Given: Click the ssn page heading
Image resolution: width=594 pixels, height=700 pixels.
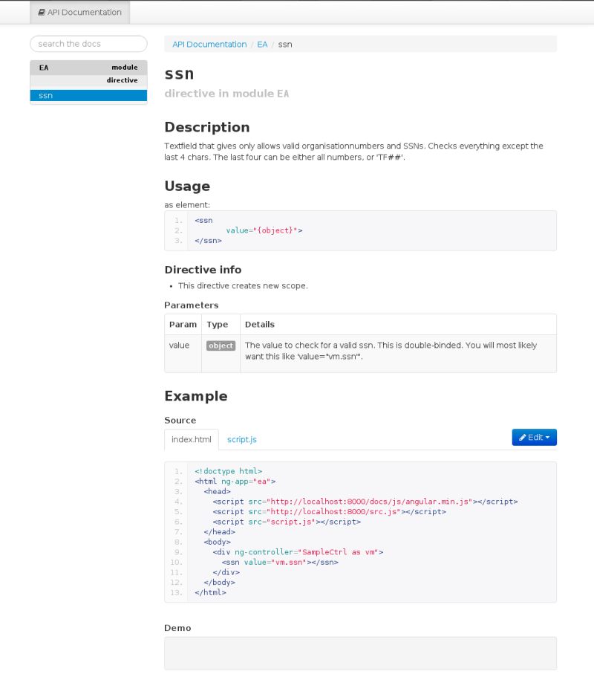Looking at the screenshot, I should [178, 74].
